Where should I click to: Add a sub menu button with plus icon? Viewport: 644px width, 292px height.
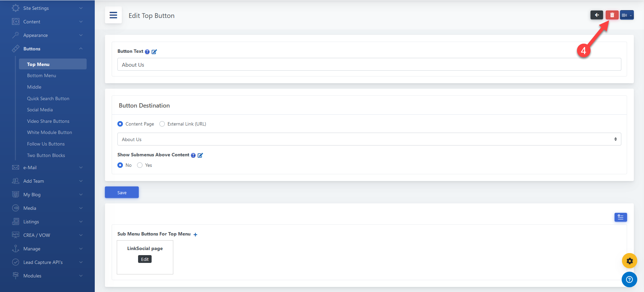195,234
